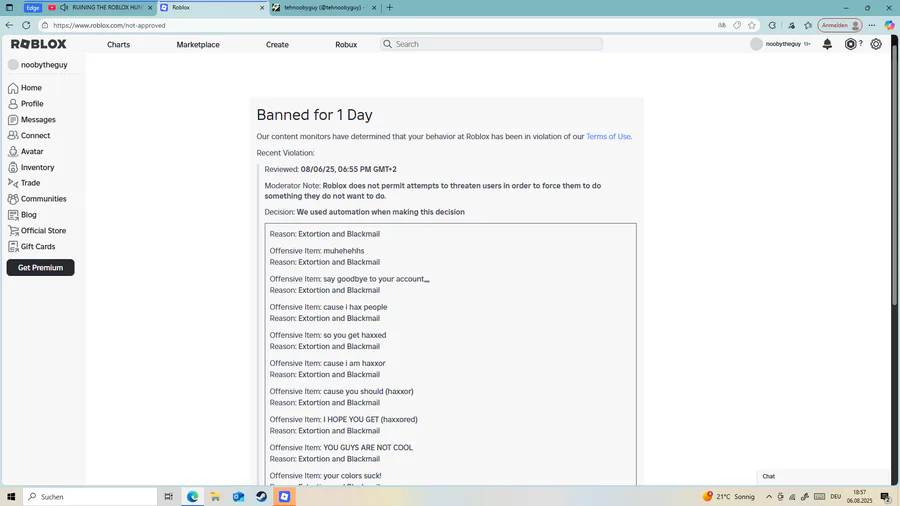The width and height of the screenshot is (900, 506).
Task: Open Outlook from the taskbar
Action: 238,496
